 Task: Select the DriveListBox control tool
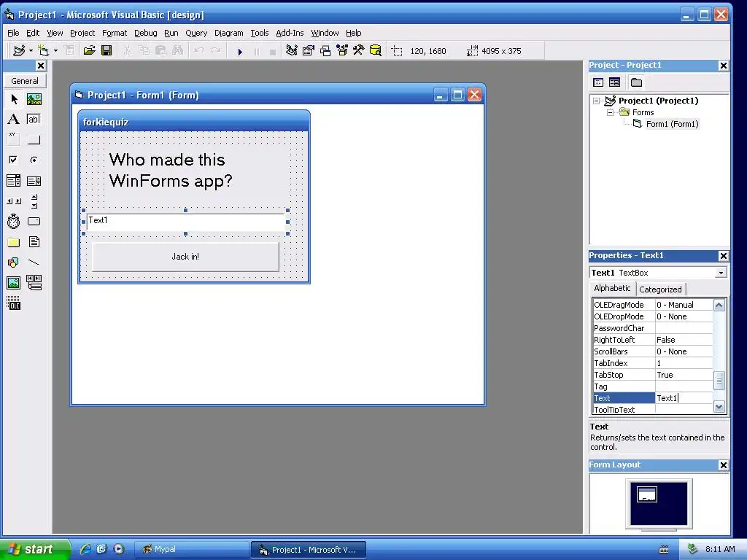click(x=34, y=222)
